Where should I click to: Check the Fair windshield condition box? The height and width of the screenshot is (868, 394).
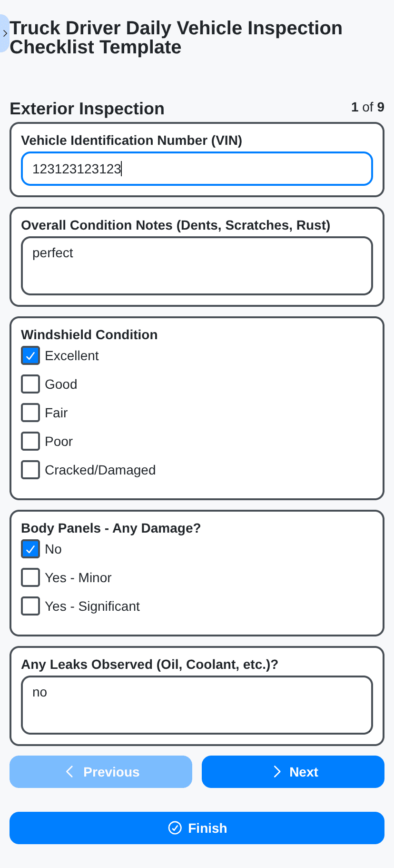30,413
